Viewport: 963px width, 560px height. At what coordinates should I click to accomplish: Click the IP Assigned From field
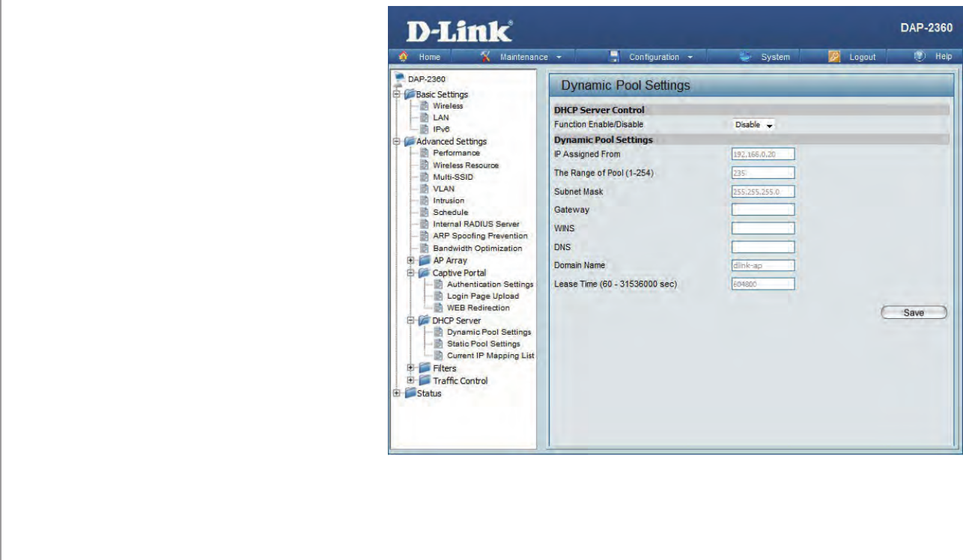[762, 154]
